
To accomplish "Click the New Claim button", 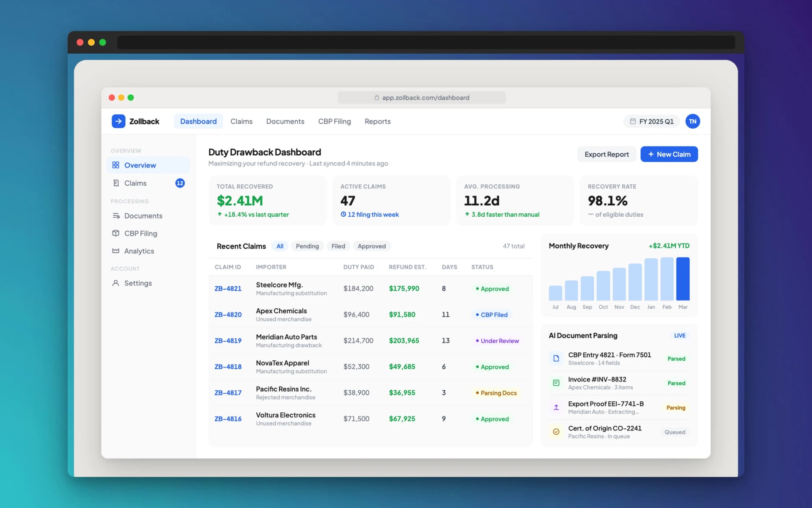I will pyautogui.click(x=669, y=154).
